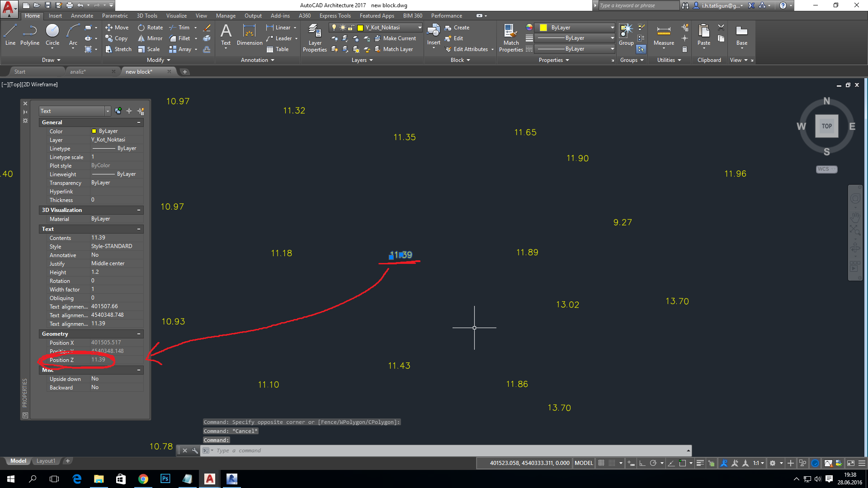Switch to the Annotate ribbon tab

pos(82,15)
